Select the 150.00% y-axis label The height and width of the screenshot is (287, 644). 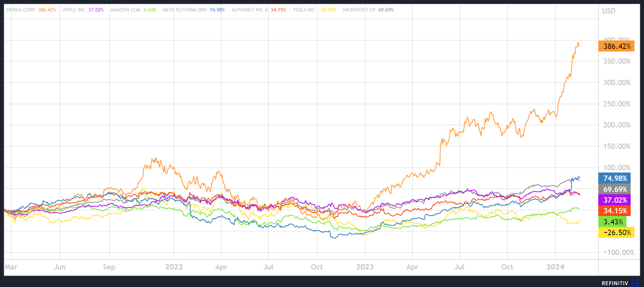pyautogui.click(x=617, y=146)
